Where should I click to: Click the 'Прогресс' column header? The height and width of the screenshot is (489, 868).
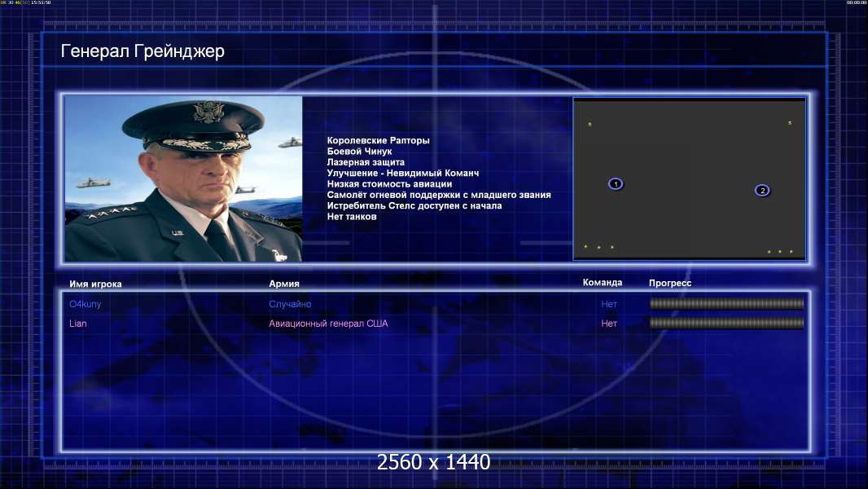coord(670,283)
